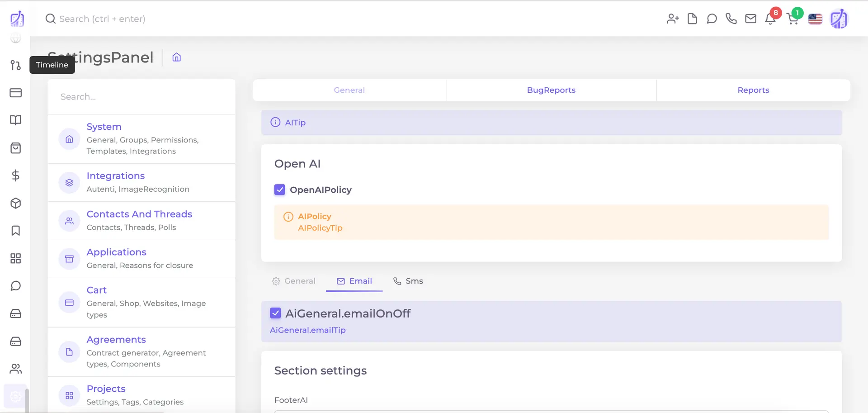
Task: Open the email envelope icon in the top bar
Action: [750, 19]
